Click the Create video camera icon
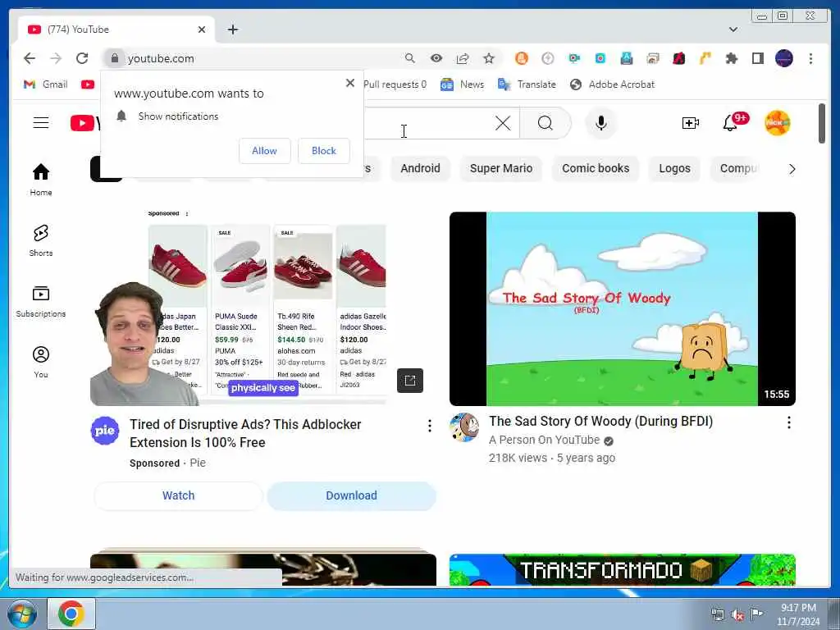This screenshot has height=630, width=840. click(690, 123)
